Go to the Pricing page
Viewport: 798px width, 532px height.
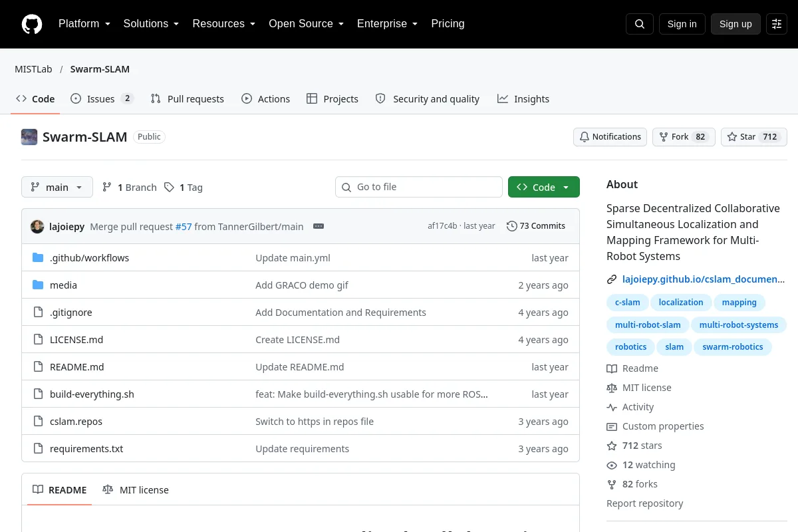click(448, 24)
